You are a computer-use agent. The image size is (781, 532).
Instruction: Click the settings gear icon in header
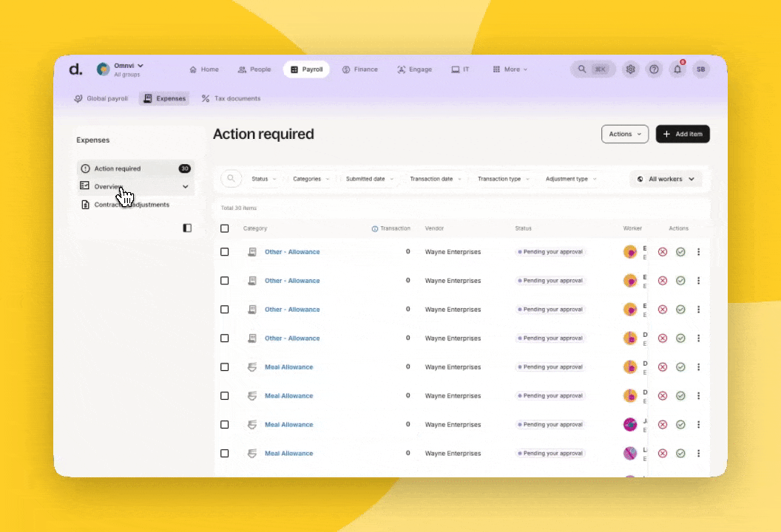coord(630,69)
